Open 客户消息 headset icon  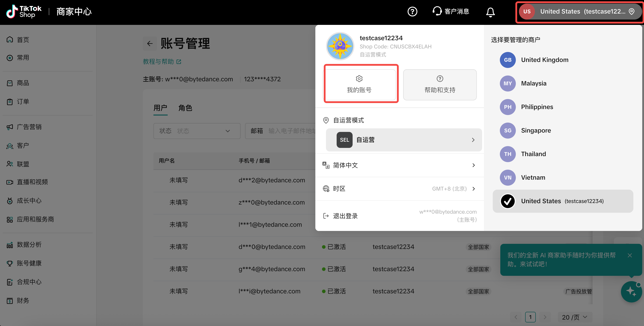pyautogui.click(x=437, y=11)
